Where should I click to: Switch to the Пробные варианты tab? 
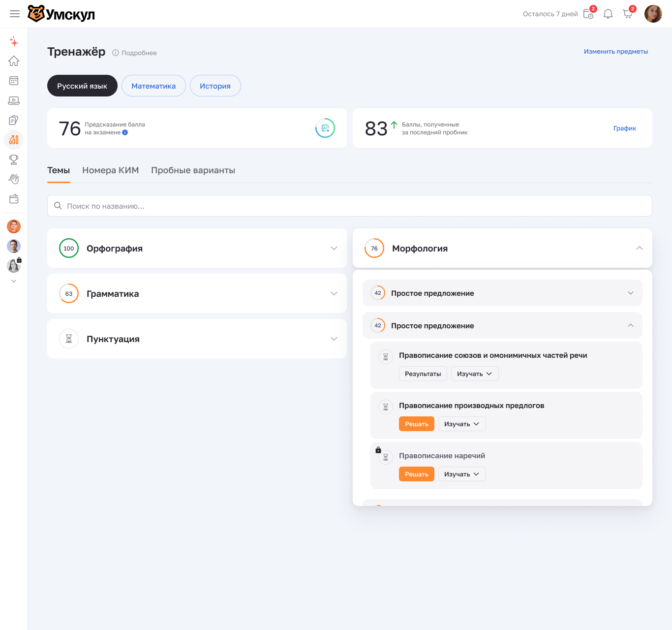pyautogui.click(x=193, y=170)
